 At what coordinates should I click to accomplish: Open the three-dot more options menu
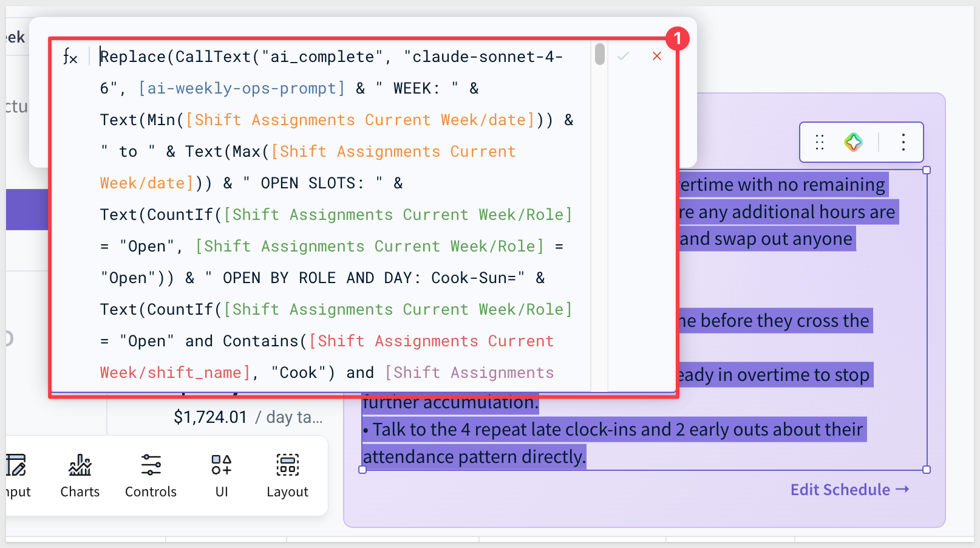pos(903,142)
